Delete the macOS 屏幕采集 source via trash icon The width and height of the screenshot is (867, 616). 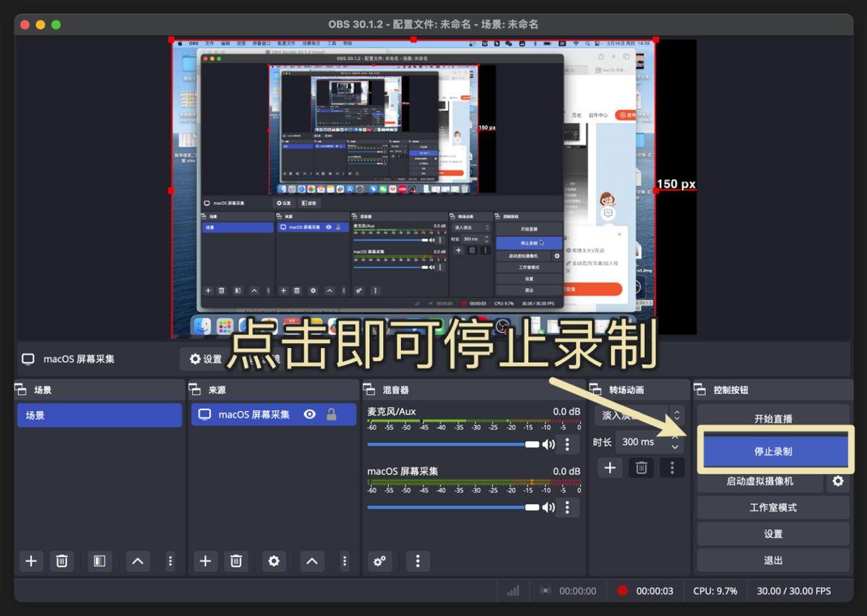click(x=236, y=561)
